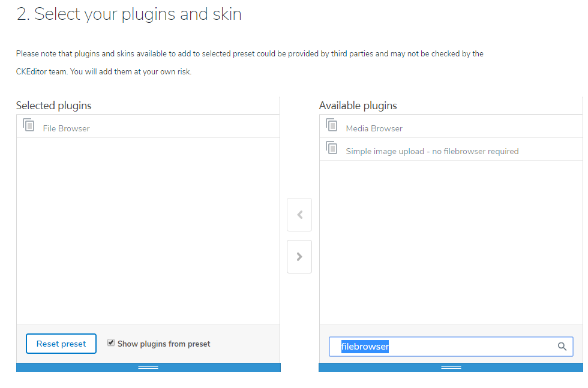Click the search magnifier icon
Screen dimensions: 588x388
coord(562,347)
